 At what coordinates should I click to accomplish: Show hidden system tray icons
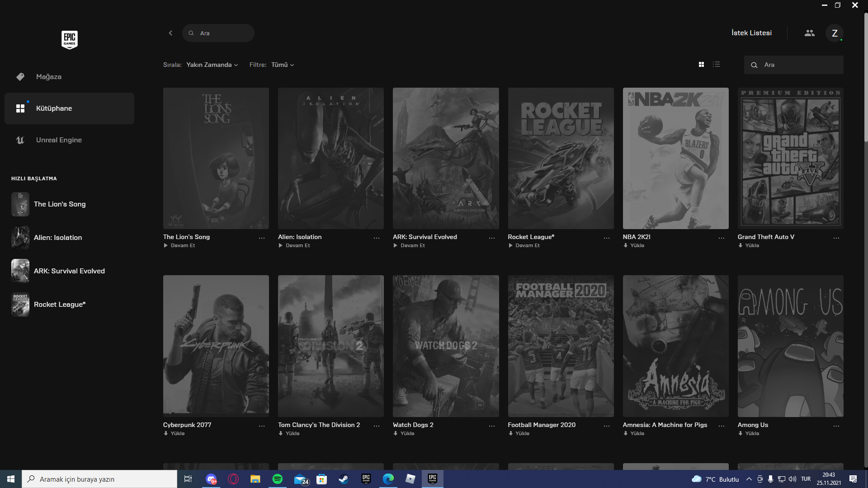(749, 479)
